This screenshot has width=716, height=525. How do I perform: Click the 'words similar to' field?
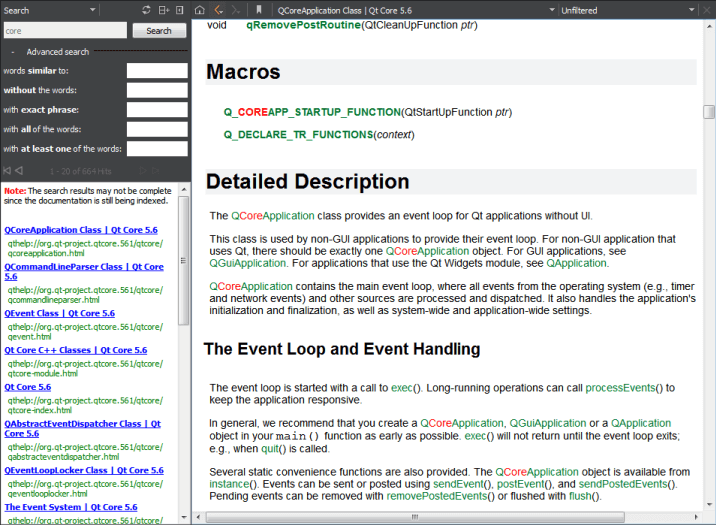(157, 71)
